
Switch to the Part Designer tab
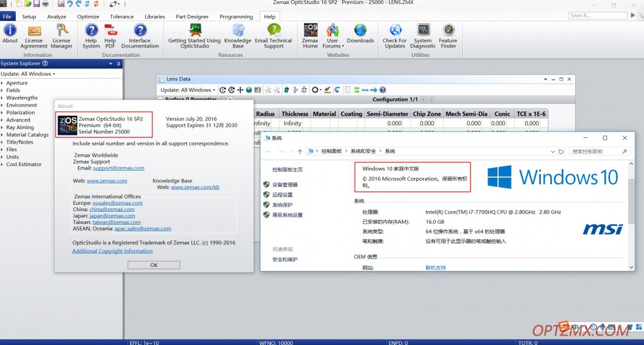pyautogui.click(x=192, y=16)
